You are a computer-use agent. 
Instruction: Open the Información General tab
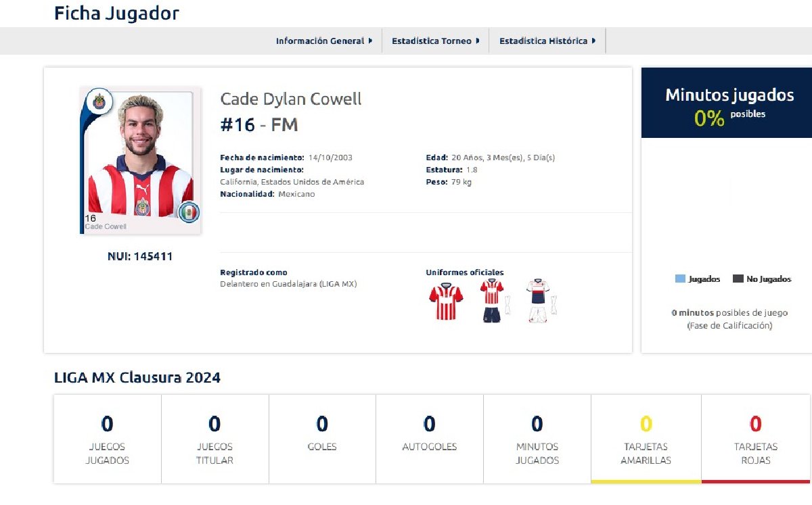[324, 41]
